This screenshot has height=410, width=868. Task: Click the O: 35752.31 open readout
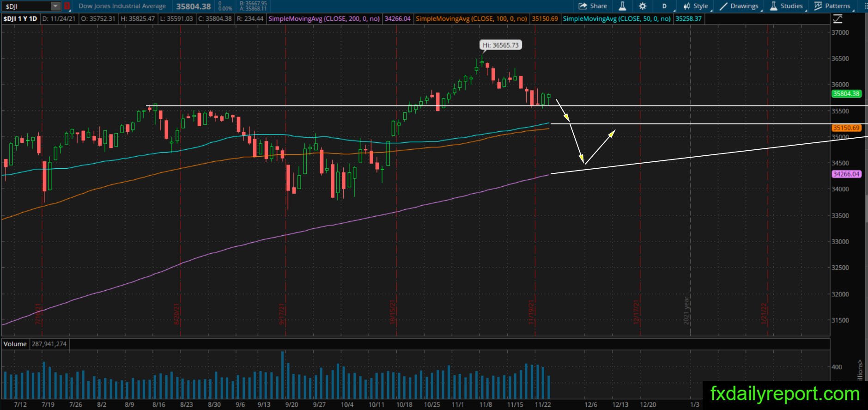[98, 19]
